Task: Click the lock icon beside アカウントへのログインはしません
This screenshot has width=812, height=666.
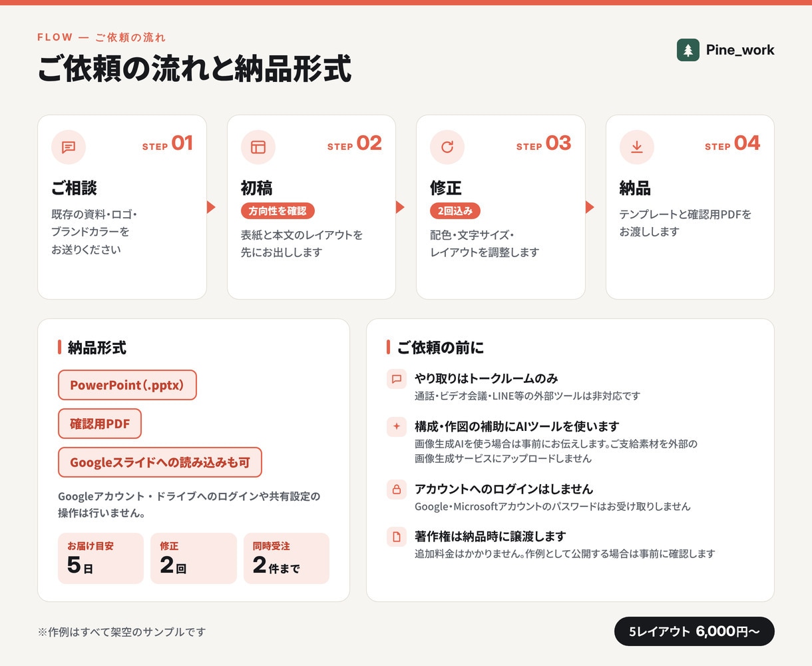Action: coord(397,490)
